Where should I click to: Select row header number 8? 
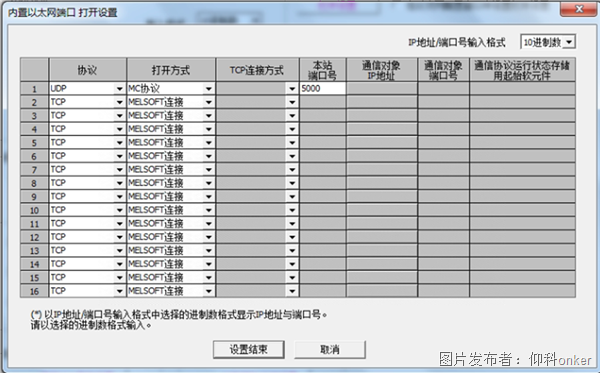pyautogui.click(x=34, y=183)
